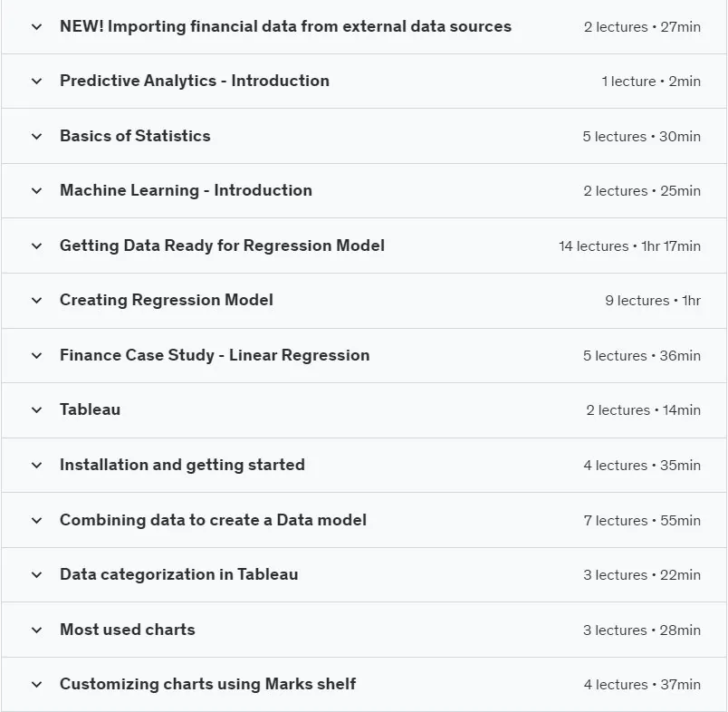The image size is (728, 712).
Task: Click the '1 lecture • 2min' label
Action: coord(651,82)
